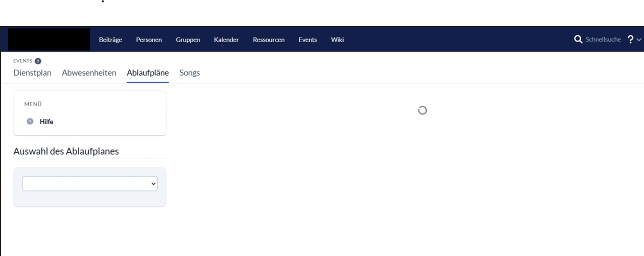Open the Auswahl des Ablaufplanes dropdown

click(x=90, y=183)
